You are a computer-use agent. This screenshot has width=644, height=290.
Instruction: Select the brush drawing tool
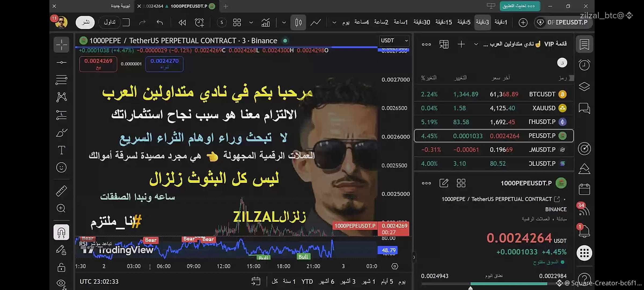tap(61, 133)
